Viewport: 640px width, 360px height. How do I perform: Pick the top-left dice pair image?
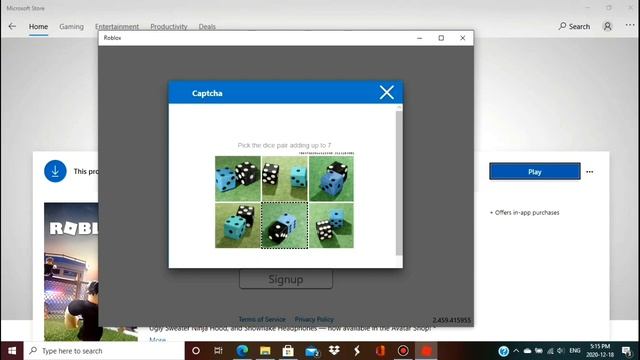point(238,179)
